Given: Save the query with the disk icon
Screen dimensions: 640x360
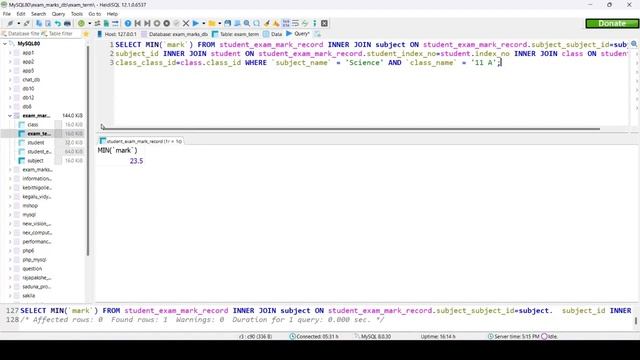Looking at the screenshot, I should 227,23.
